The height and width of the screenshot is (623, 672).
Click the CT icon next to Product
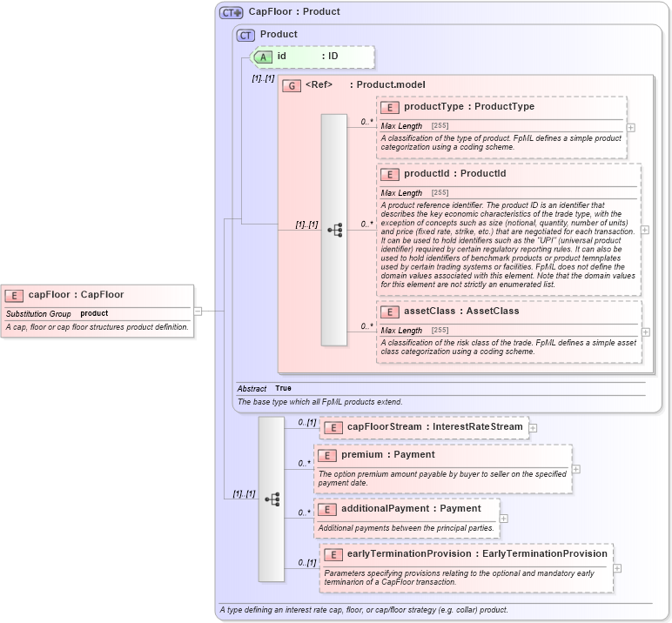coord(245,35)
